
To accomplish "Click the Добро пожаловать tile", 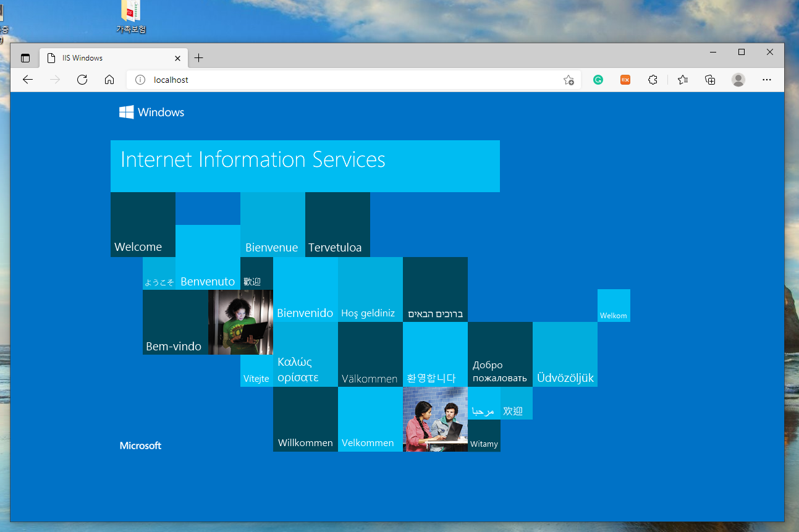I will click(500, 354).
